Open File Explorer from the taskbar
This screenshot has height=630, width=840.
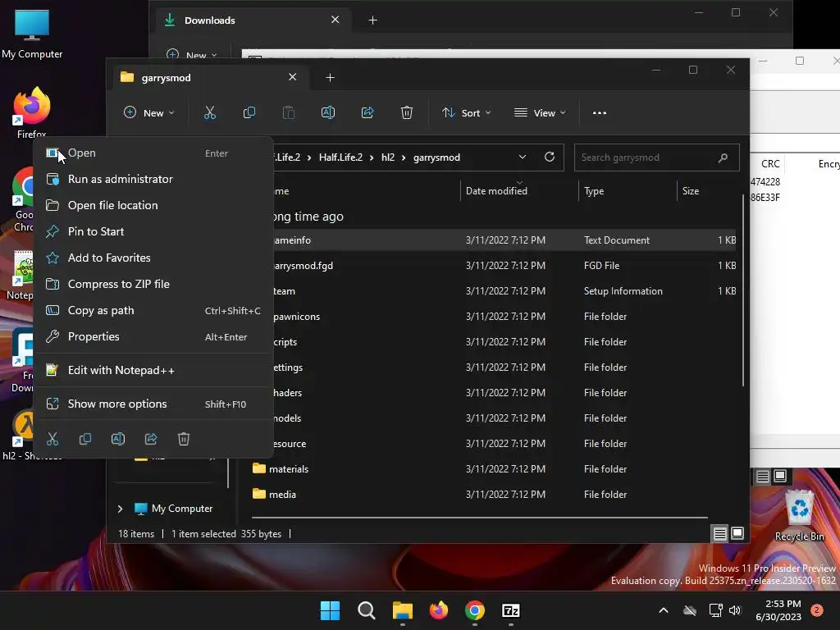(402, 610)
